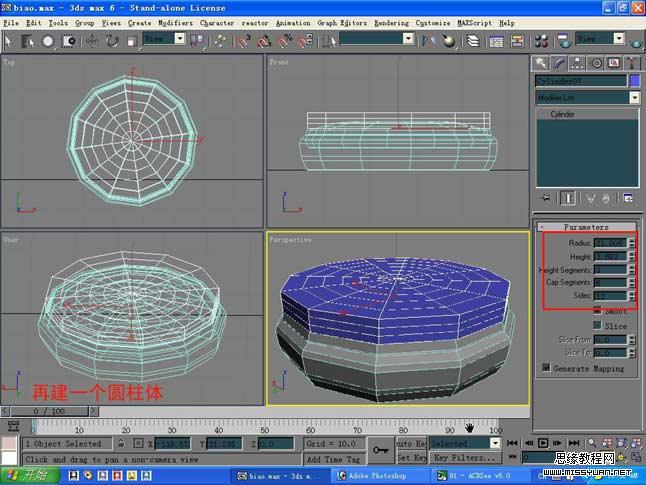Toggle the Window/Crossing selection icon
646x485 pixels.
tap(68, 41)
